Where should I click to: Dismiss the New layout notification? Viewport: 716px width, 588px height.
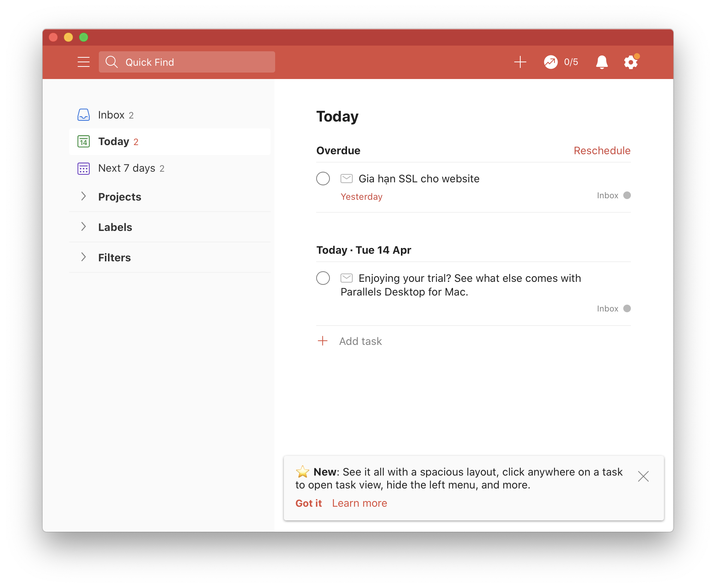coord(643,476)
